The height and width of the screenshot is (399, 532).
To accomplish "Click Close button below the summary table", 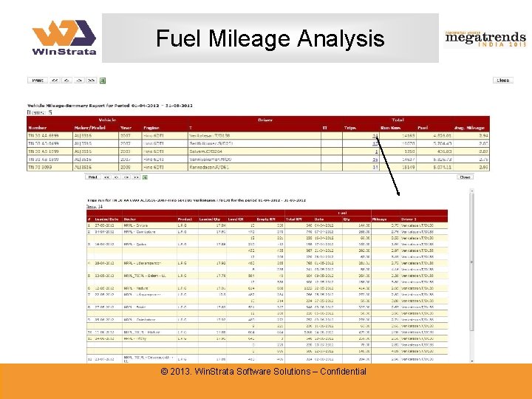I will 465,177.
